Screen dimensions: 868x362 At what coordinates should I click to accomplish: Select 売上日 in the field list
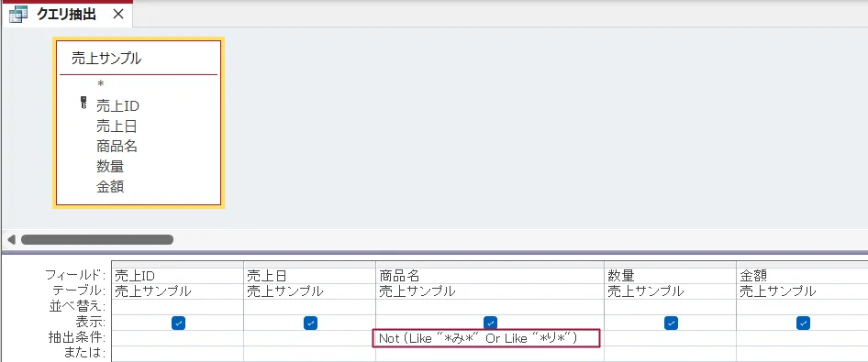[x=117, y=126]
